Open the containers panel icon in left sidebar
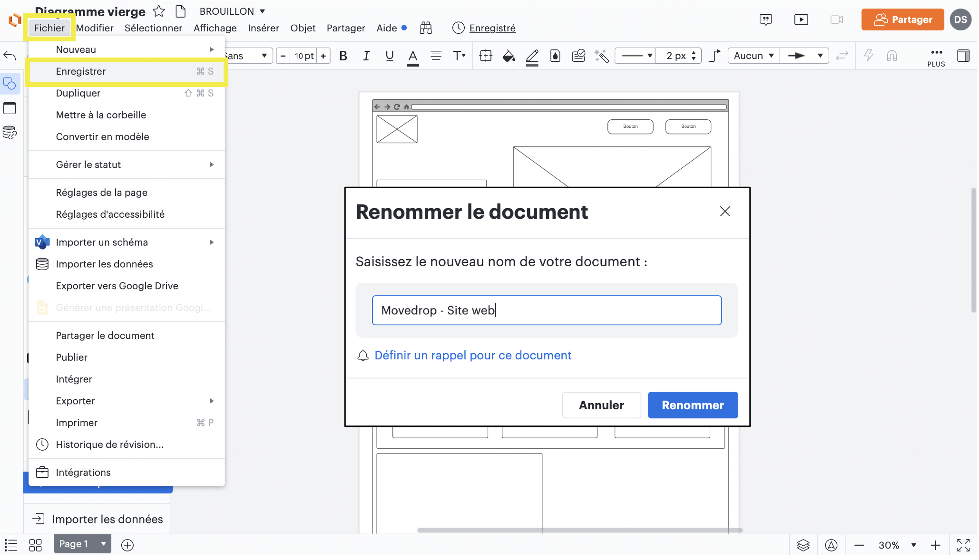Viewport: 979px width, 560px height. pos(10,108)
